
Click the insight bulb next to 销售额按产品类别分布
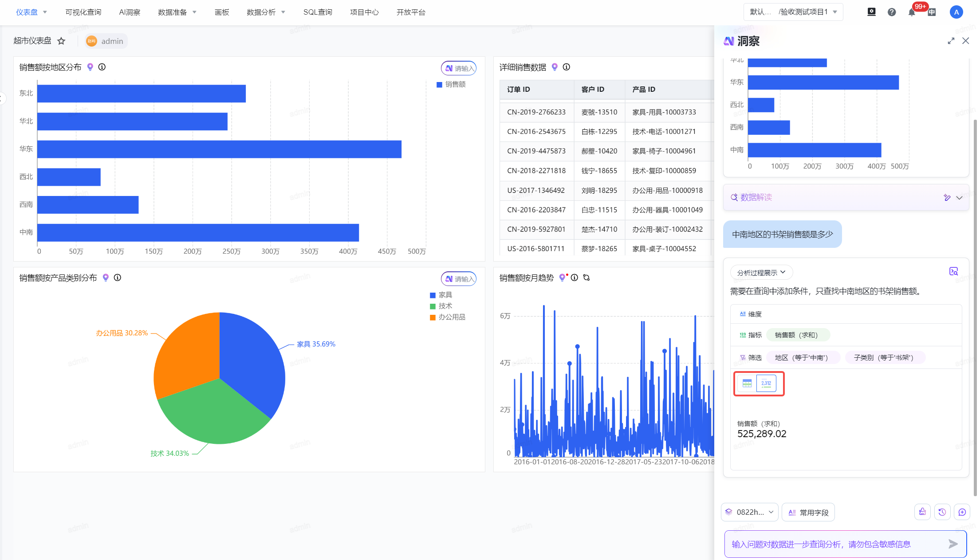(106, 278)
